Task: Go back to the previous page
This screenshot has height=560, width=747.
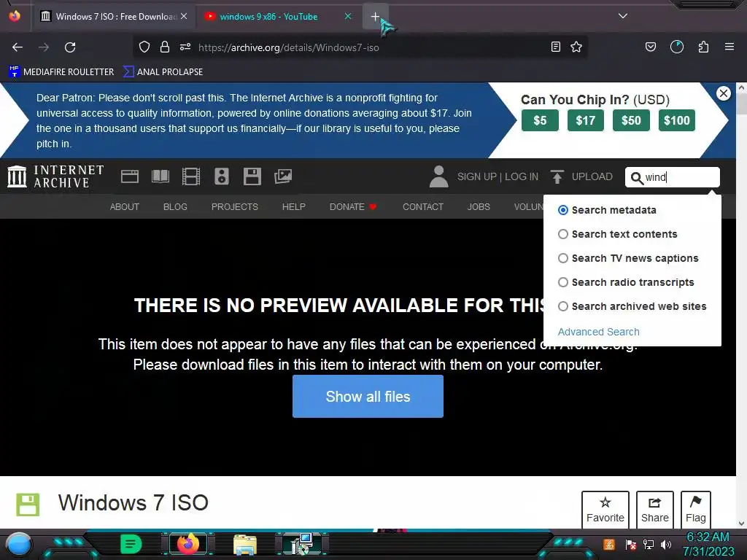Action: (x=18, y=47)
